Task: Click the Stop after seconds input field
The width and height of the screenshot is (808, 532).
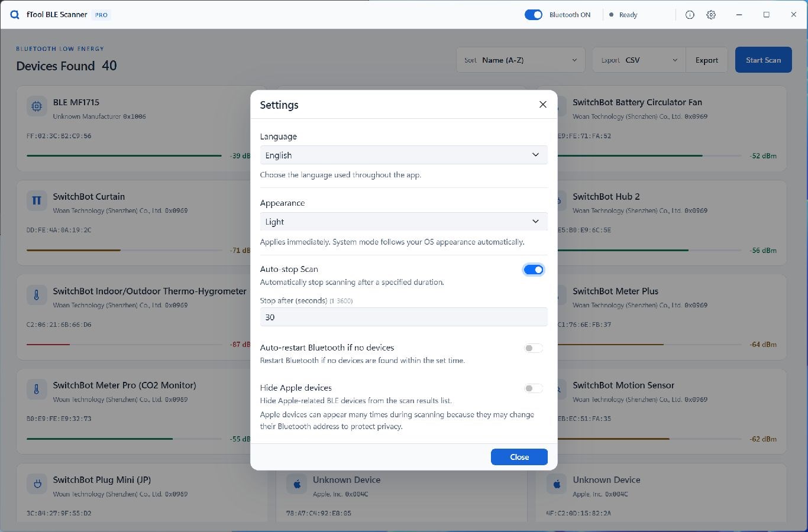Action: [404, 317]
